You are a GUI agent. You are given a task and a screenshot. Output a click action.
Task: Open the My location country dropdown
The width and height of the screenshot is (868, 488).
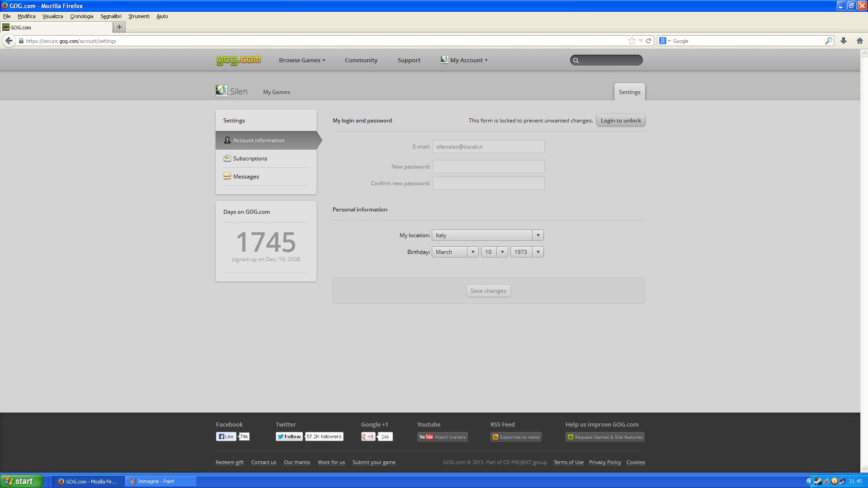(x=488, y=235)
